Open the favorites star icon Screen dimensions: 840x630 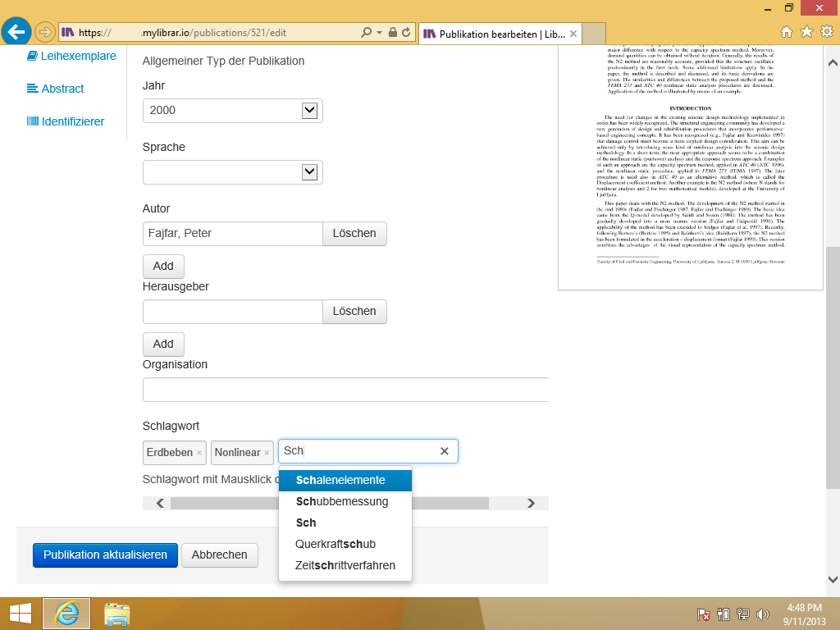[x=806, y=32]
